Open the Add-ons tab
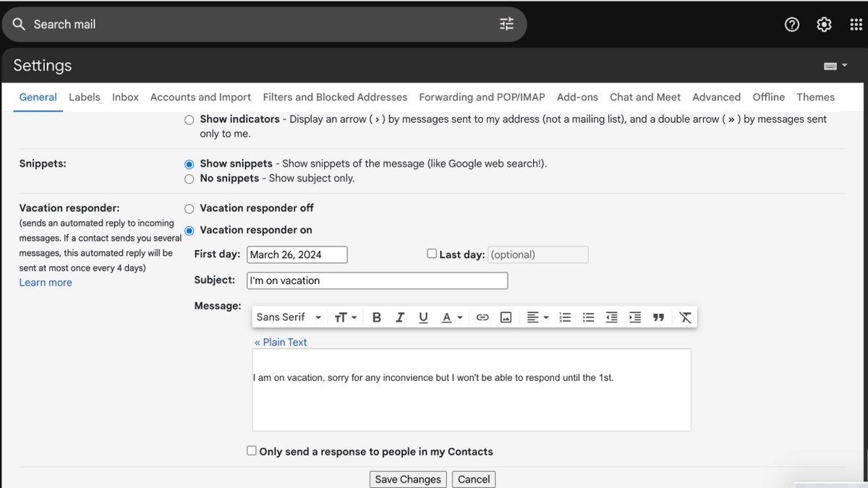The height and width of the screenshot is (488, 868). [x=577, y=97]
